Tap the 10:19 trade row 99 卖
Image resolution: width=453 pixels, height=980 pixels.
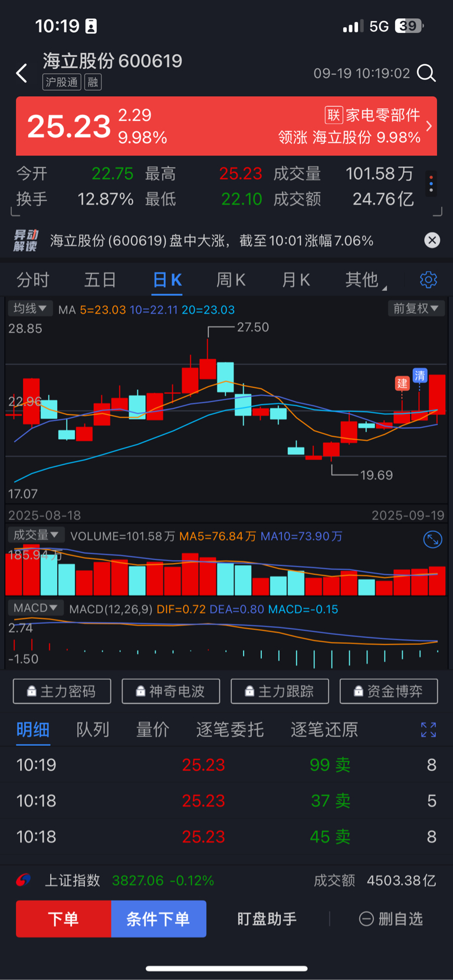coord(226,765)
